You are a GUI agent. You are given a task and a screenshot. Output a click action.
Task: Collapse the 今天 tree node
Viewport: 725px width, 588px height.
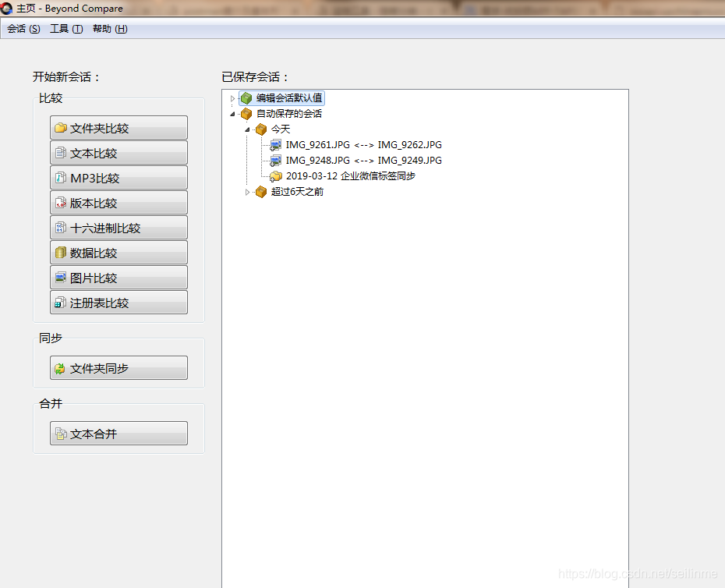coord(247,129)
